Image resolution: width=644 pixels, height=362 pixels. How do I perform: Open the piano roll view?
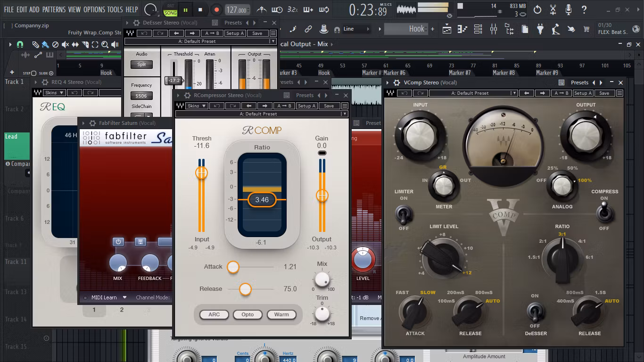coord(462,29)
